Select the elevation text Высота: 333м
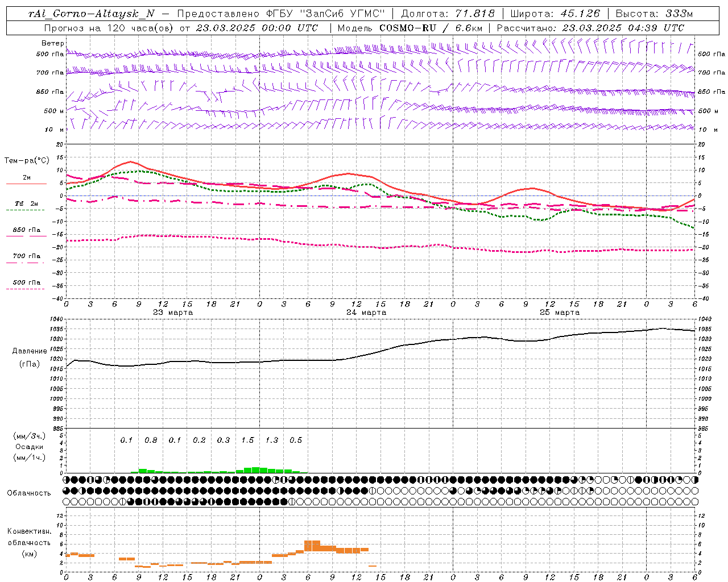The image size is (728, 582). [655, 14]
